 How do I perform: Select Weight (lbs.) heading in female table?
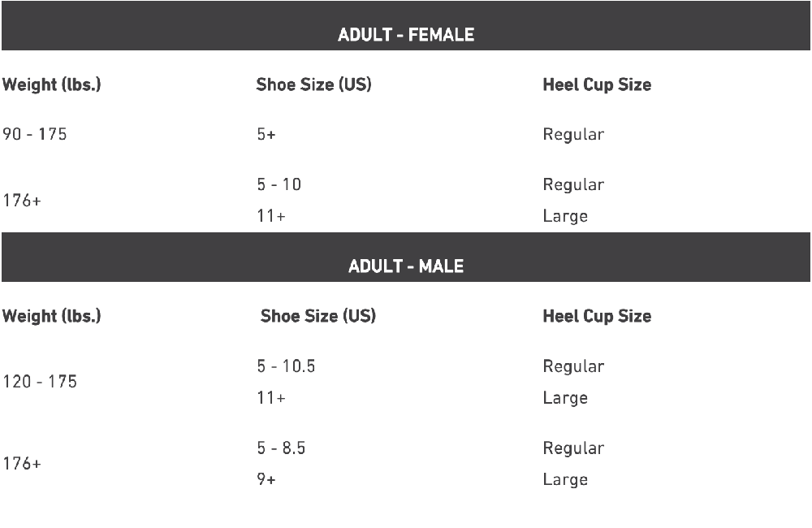52,84
